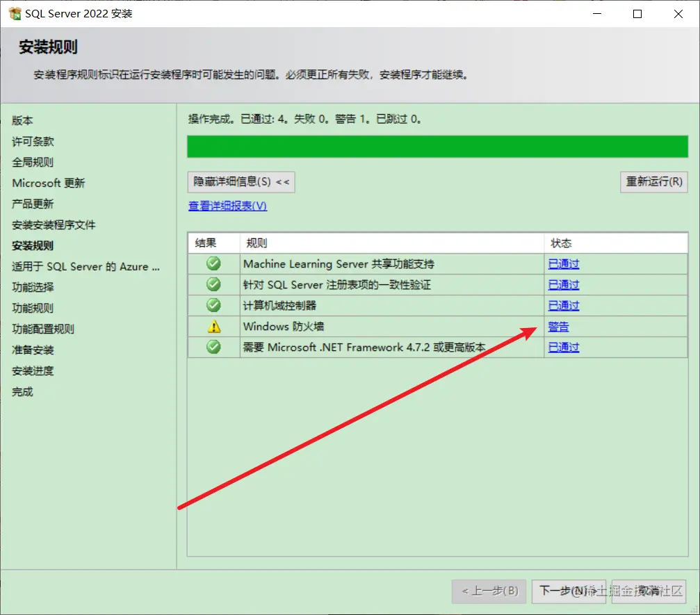Viewport: 700px width, 615px height.
Task: Click the green rule check progress bar
Action: coord(437,147)
